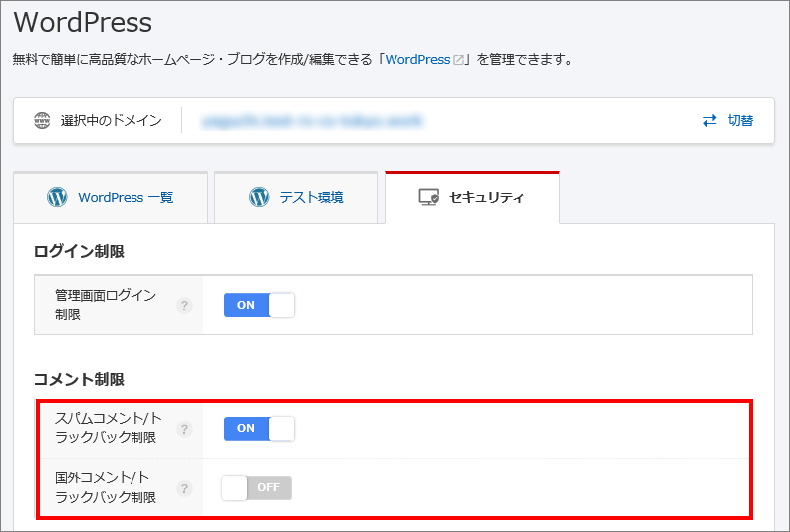Click the ログイン制限 section heading
The height and width of the screenshot is (532, 790).
[79, 251]
